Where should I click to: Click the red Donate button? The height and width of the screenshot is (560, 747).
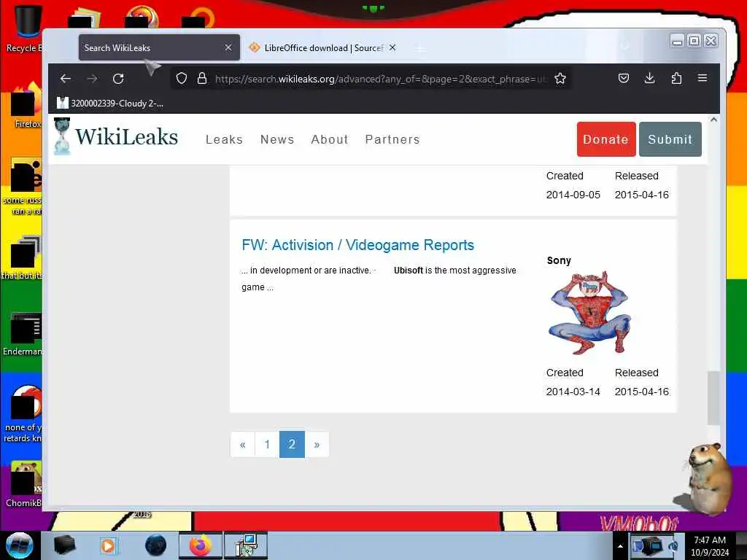point(606,139)
